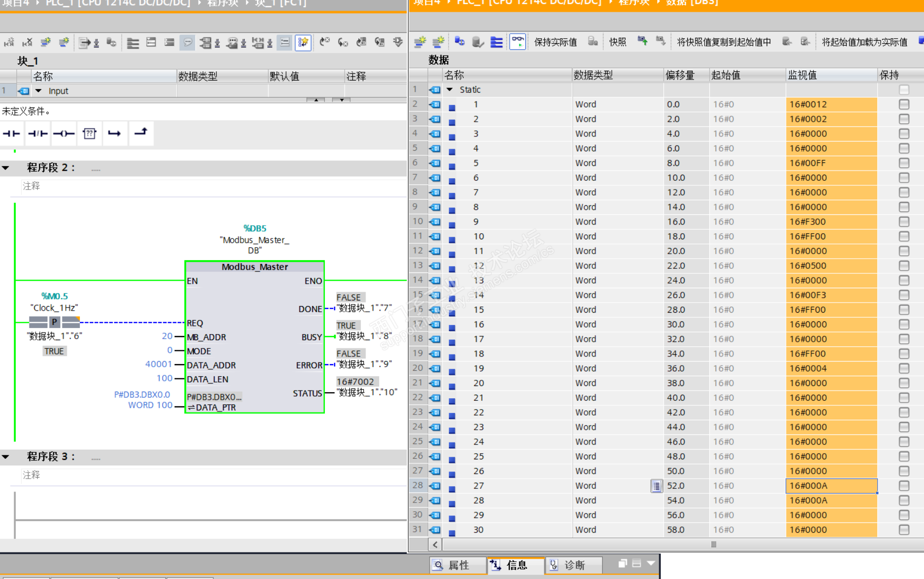Viewport: 924px width, 579px height.
Task: Click the horizontal scrollbar left arrow
Action: click(435, 544)
